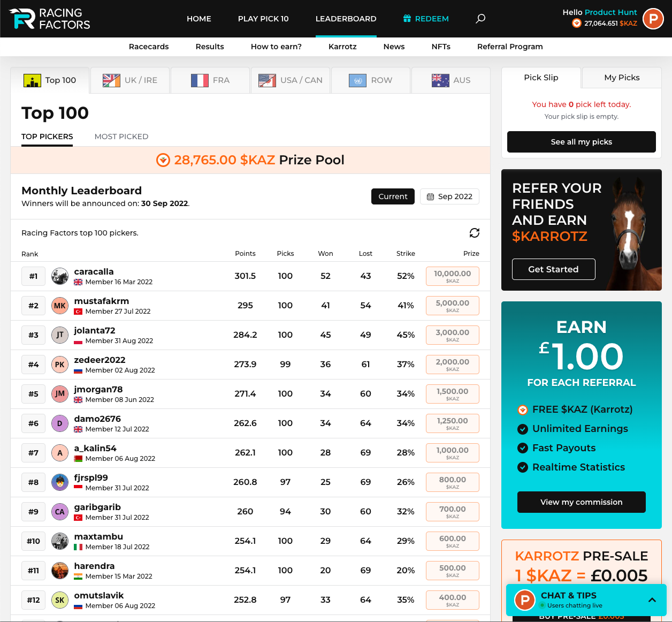The image size is (672, 622).
Task: Open the Sep 2022 month picker
Action: click(449, 196)
